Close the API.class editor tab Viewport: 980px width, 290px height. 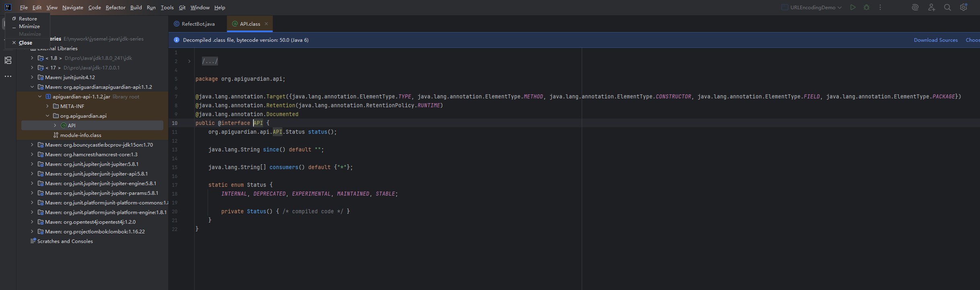[x=266, y=24]
